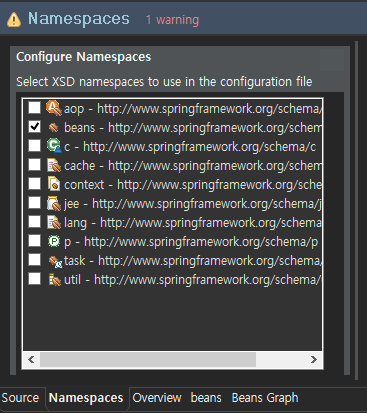
Task: Enable the aop namespace checkbox
Action: click(x=34, y=108)
